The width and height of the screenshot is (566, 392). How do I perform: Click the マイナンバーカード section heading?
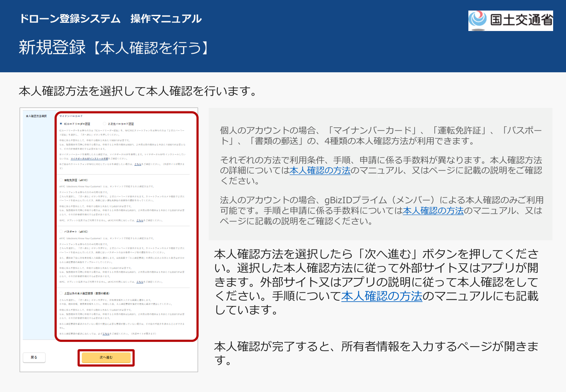click(71, 116)
